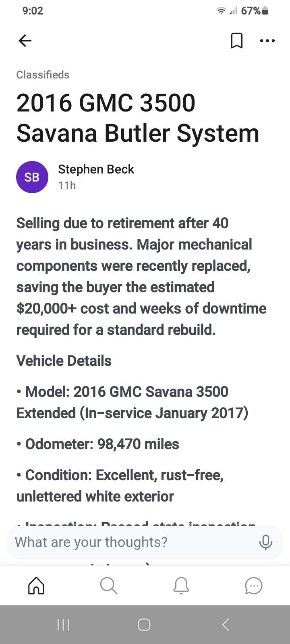Go to the Home tab

pyautogui.click(x=36, y=586)
